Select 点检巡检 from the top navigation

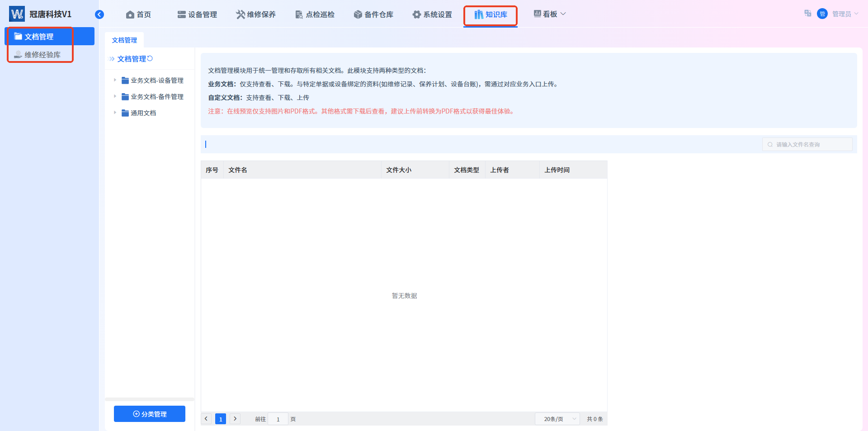(315, 14)
